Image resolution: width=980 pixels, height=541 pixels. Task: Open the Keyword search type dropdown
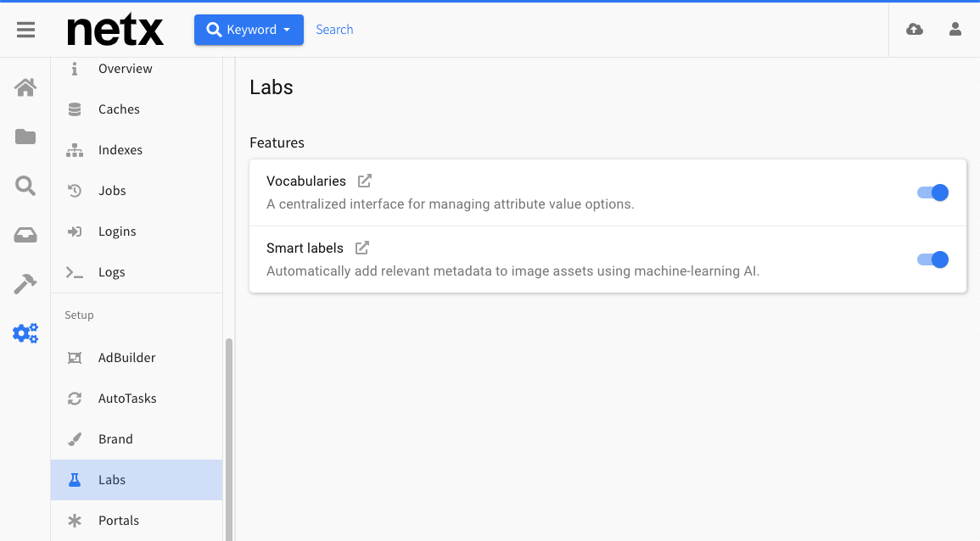point(249,30)
